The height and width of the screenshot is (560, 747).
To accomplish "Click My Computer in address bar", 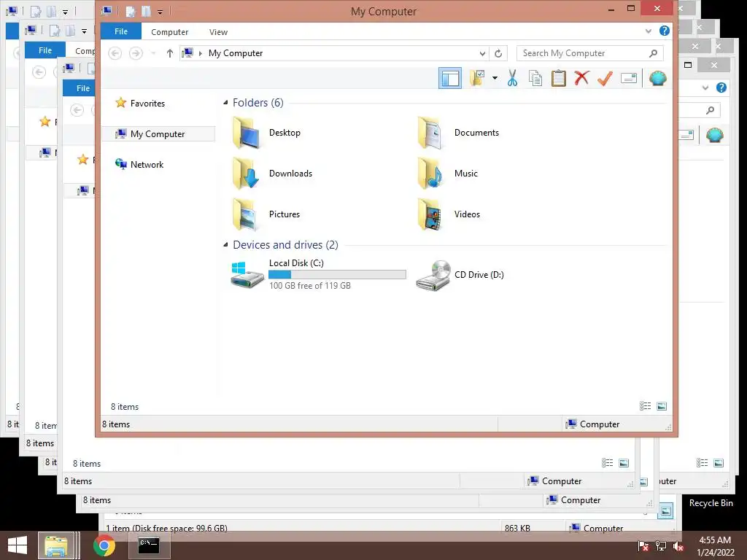I will (236, 53).
